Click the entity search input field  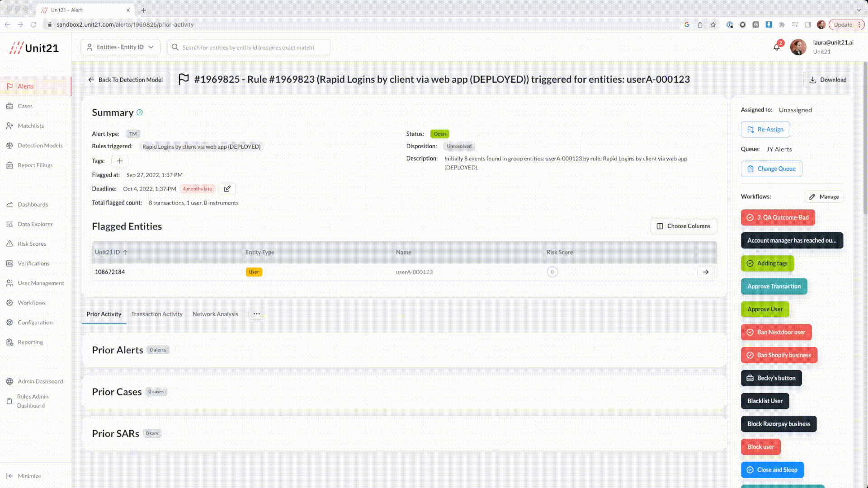[248, 47]
